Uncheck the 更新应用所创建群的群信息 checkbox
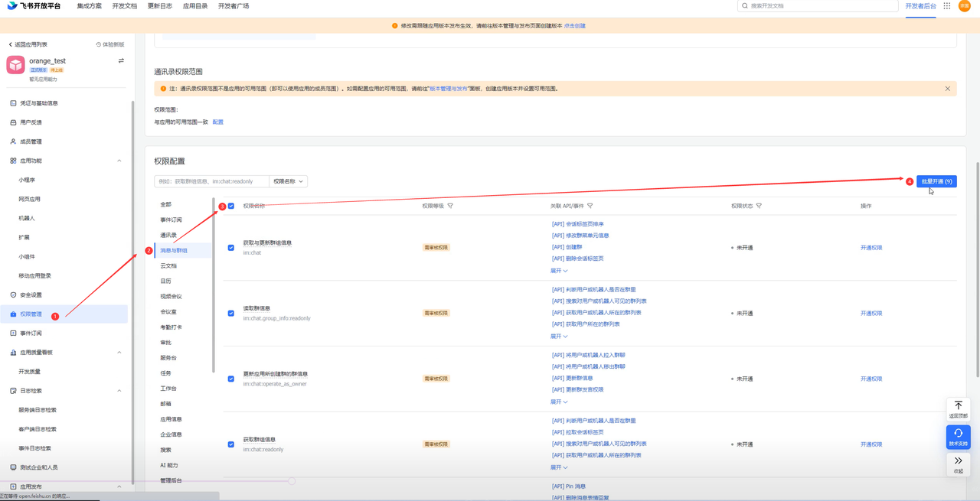980x501 pixels. [x=231, y=379]
